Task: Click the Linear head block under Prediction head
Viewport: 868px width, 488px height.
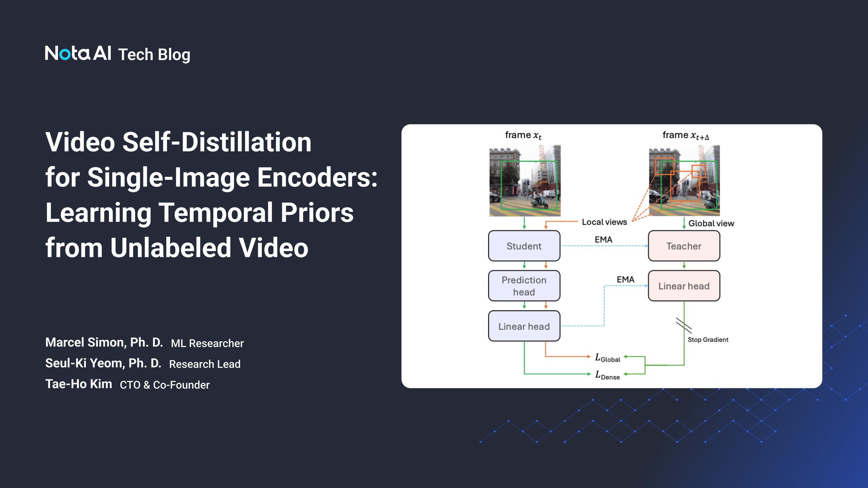Action: click(524, 326)
